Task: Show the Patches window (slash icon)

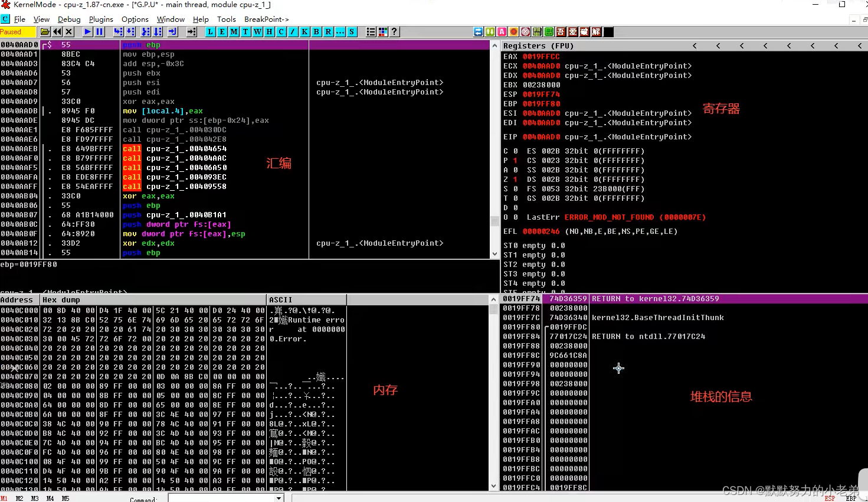Action: pyautogui.click(x=293, y=32)
